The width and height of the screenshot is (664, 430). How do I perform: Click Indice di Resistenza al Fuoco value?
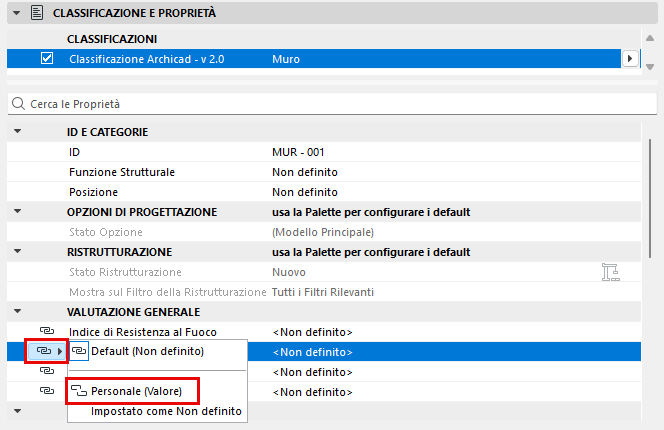(313, 332)
